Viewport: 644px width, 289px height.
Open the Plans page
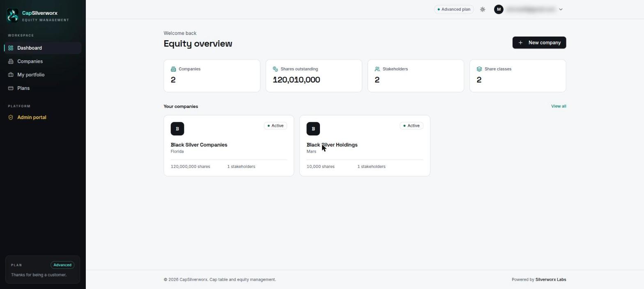(x=43, y=88)
